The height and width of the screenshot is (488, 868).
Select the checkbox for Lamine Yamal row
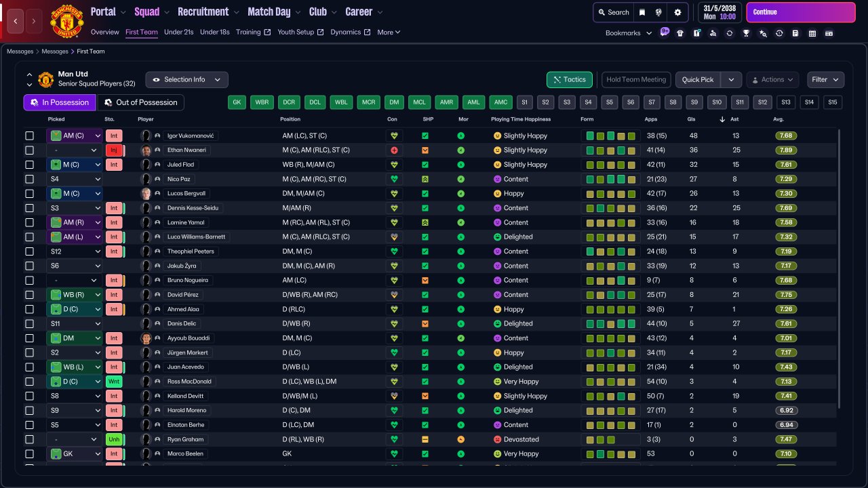(x=29, y=222)
